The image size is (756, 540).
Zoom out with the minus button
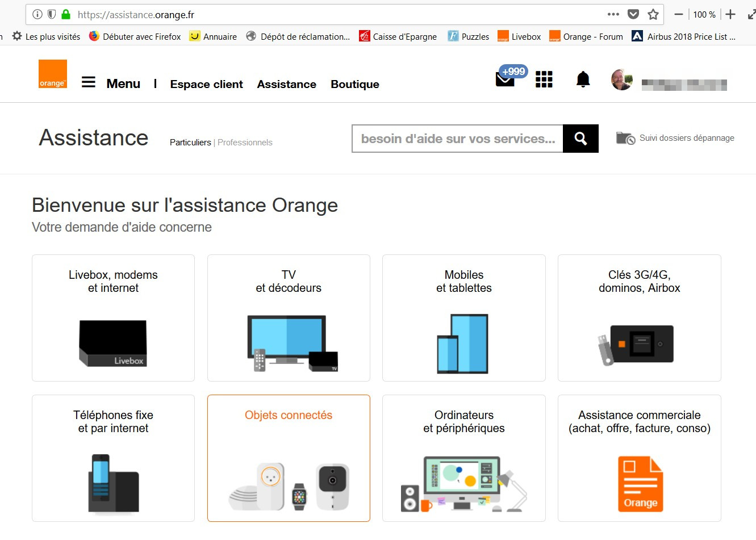[x=678, y=15]
